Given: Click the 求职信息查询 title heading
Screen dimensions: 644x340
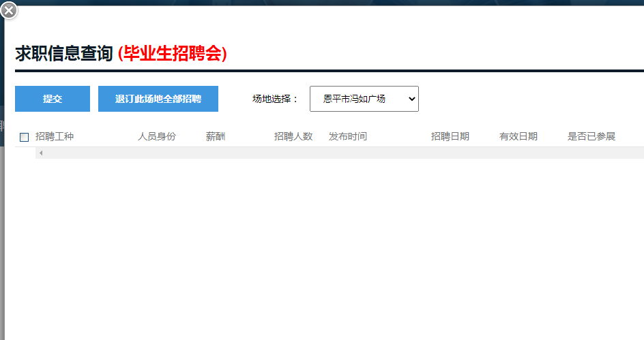Looking at the screenshot, I should 63,54.
